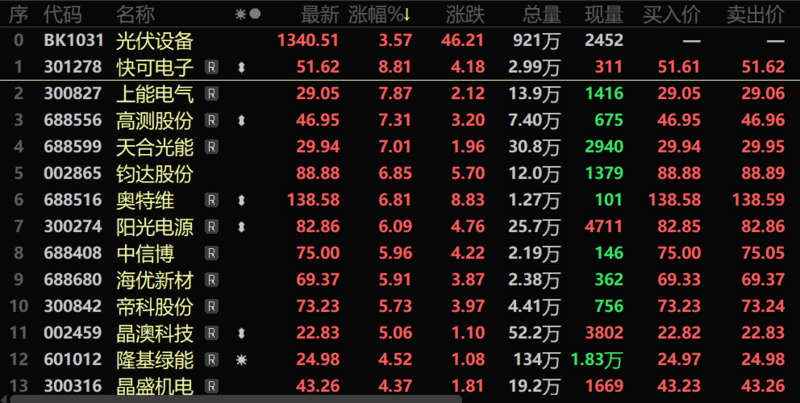Sort by 总量 volume column header
This screenshot has width=800, height=403.
[x=542, y=15]
